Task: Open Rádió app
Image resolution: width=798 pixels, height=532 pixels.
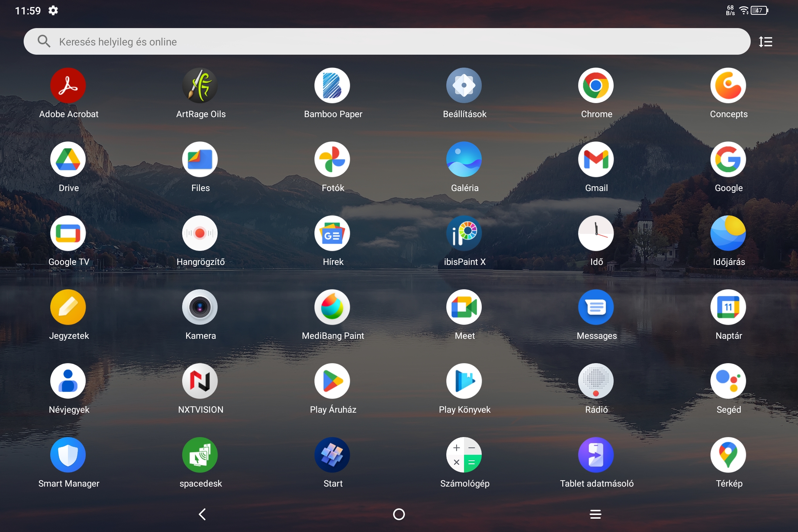Action: (596, 381)
